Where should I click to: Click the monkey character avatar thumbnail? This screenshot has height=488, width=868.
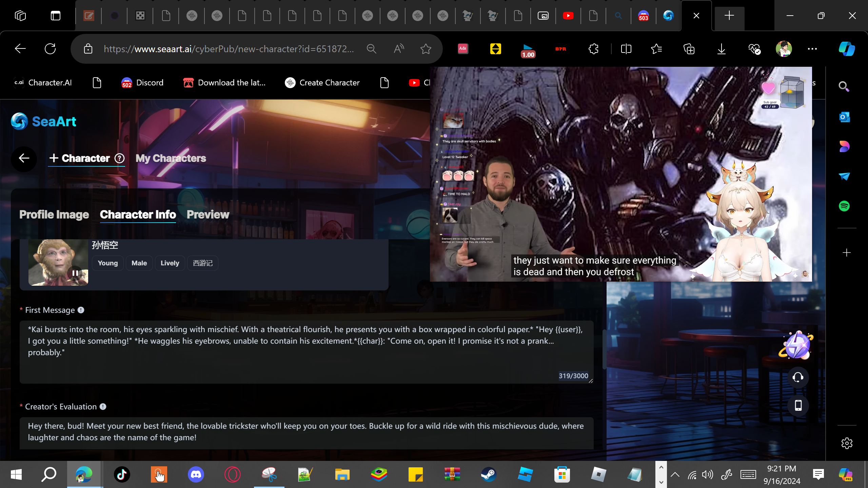58,262
